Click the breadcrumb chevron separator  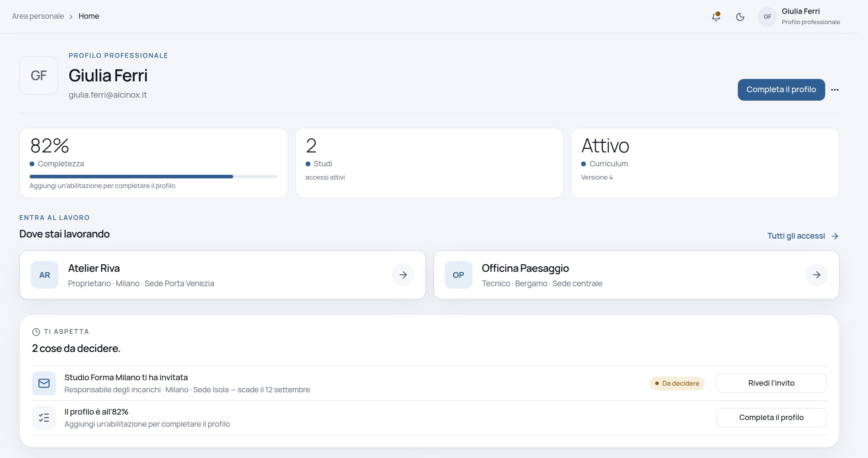tap(71, 17)
